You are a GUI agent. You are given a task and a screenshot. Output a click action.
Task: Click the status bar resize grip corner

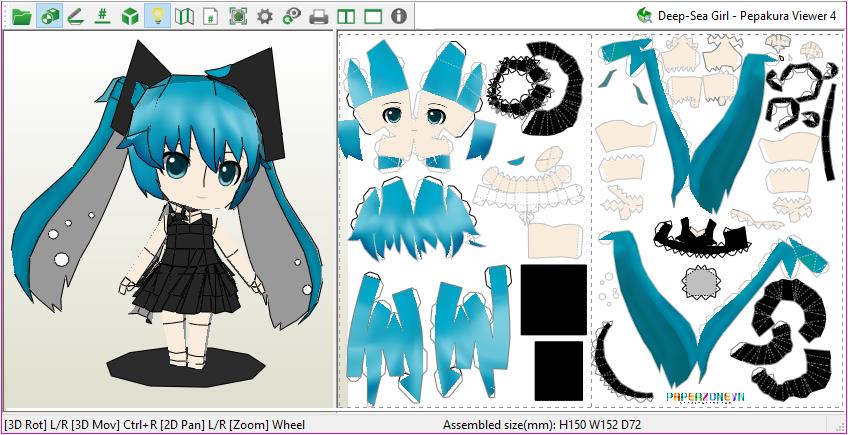click(x=839, y=426)
